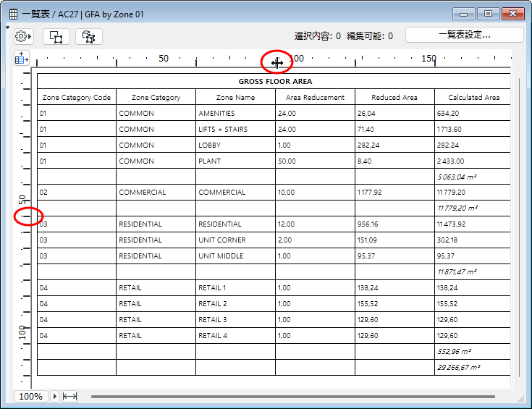The height and width of the screenshot is (409, 532).
Task: Click the 編集可能: 0 editable counter
Action: click(369, 35)
